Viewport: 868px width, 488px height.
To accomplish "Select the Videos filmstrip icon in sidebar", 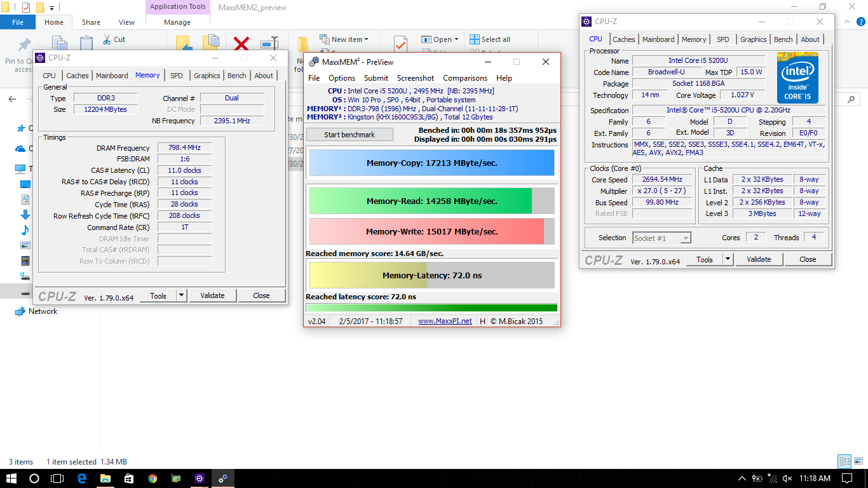I will (25, 261).
